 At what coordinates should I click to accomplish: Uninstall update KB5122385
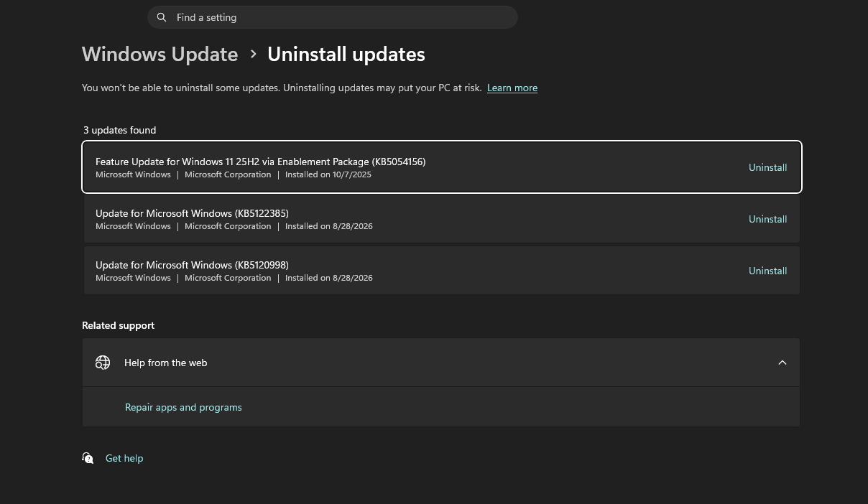(x=767, y=219)
